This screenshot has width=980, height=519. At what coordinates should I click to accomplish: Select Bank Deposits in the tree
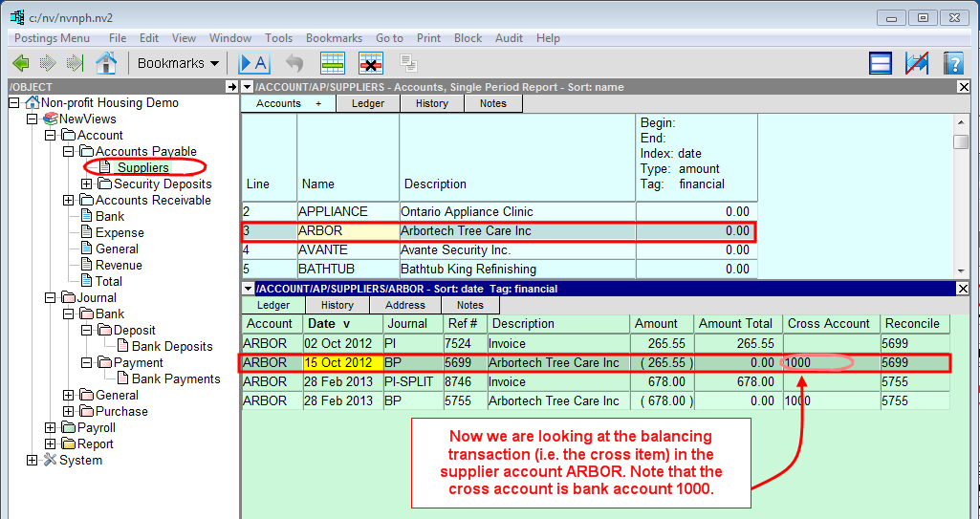point(172,346)
